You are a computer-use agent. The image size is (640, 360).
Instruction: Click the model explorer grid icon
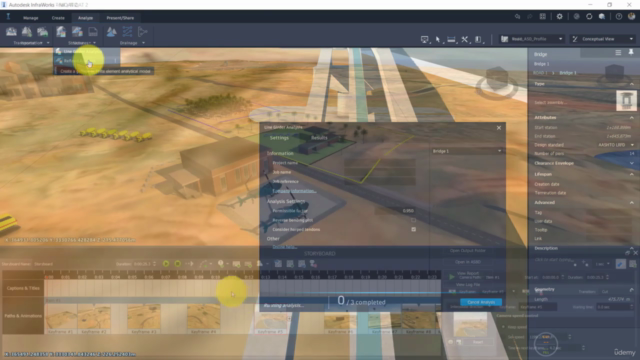coord(542,16)
